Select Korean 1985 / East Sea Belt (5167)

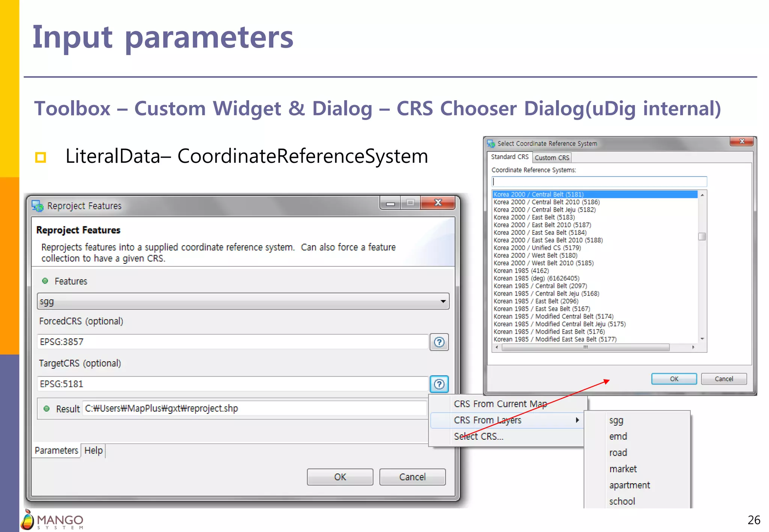pos(541,309)
